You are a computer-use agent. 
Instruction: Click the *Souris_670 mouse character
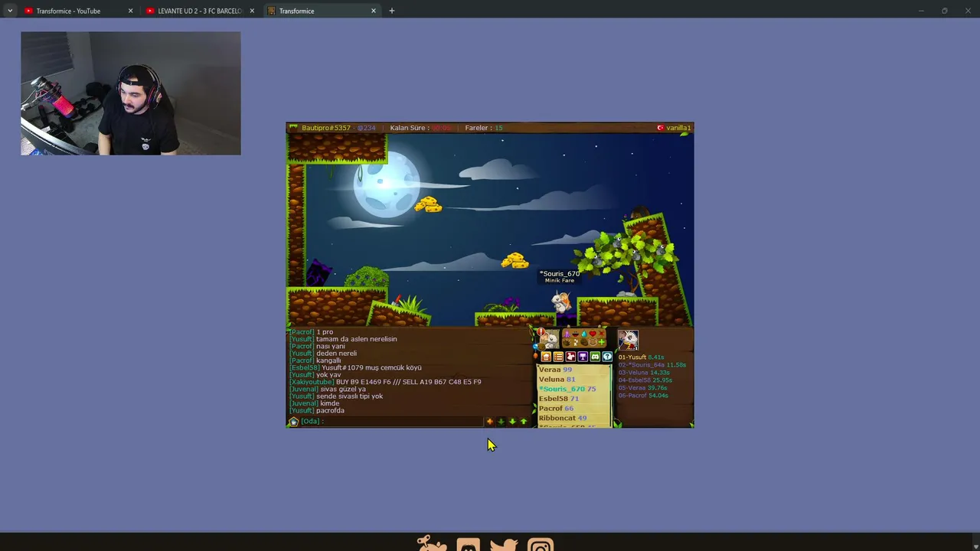point(561,302)
